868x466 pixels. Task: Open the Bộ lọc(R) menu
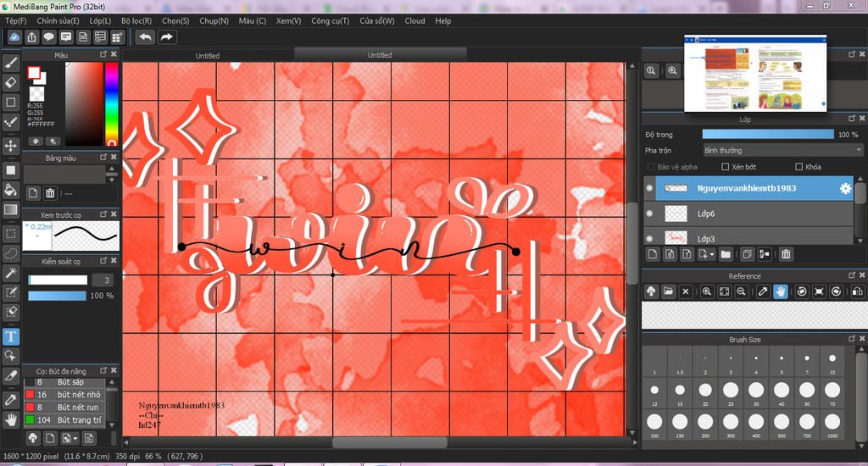pyautogui.click(x=136, y=20)
